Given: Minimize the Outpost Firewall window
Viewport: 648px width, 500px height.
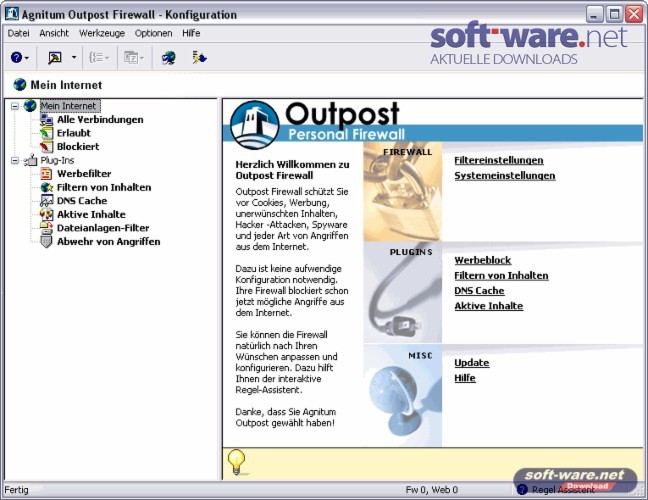Looking at the screenshot, I should 594,15.
